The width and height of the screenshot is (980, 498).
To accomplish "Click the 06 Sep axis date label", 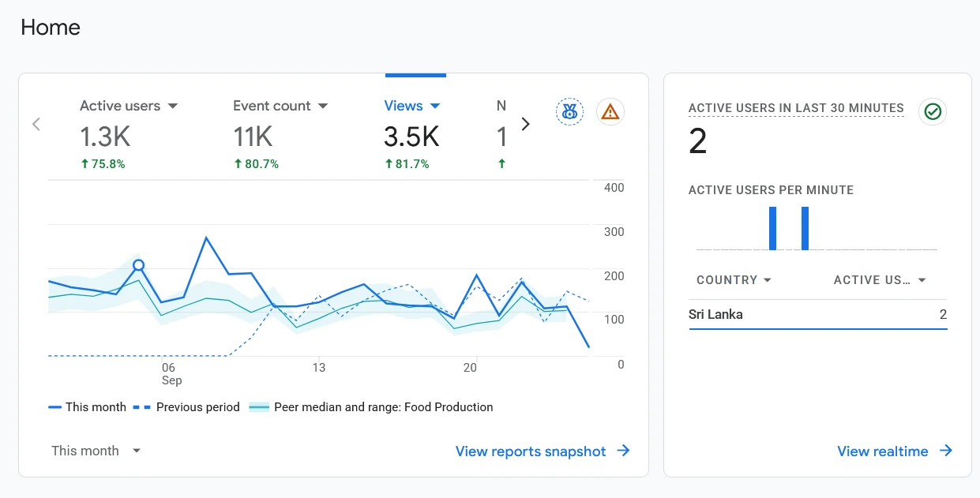I will click(170, 374).
